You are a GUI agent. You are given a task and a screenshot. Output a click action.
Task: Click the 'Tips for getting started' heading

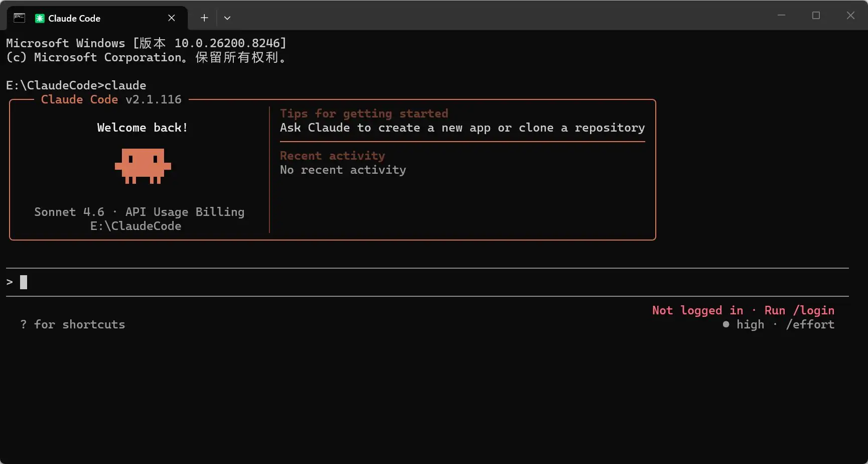click(x=364, y=113)
